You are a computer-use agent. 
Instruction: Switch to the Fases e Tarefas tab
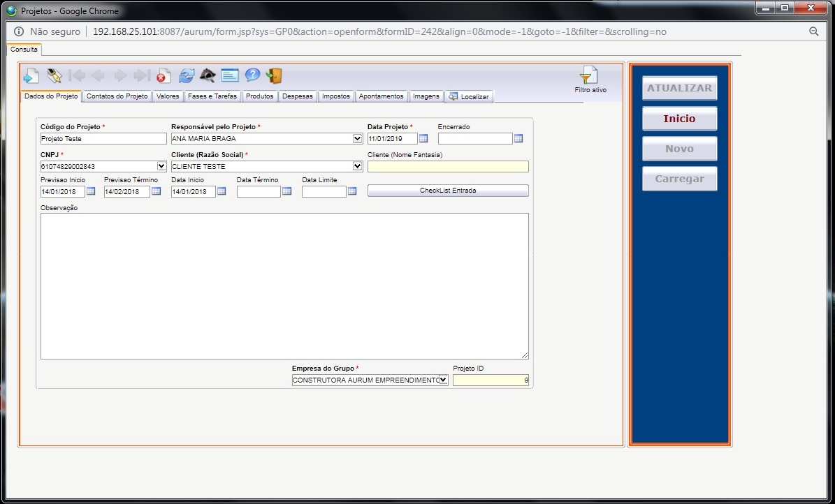(x=212, y=96)
